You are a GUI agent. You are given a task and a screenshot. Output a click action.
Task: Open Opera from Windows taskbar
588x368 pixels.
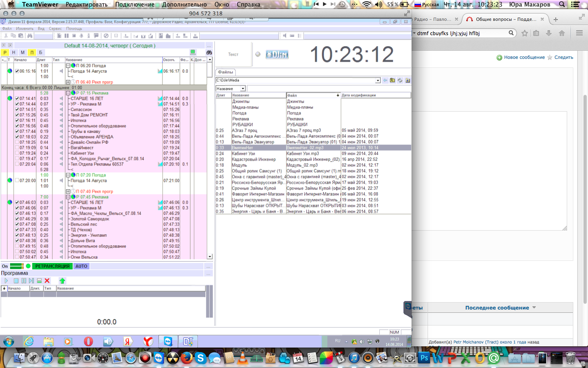(x=88, y=341)
